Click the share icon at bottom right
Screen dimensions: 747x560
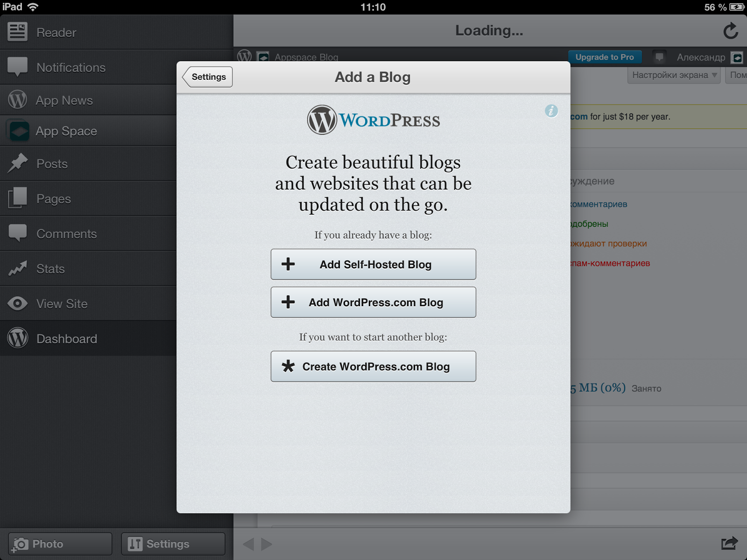tap(729, 543)
